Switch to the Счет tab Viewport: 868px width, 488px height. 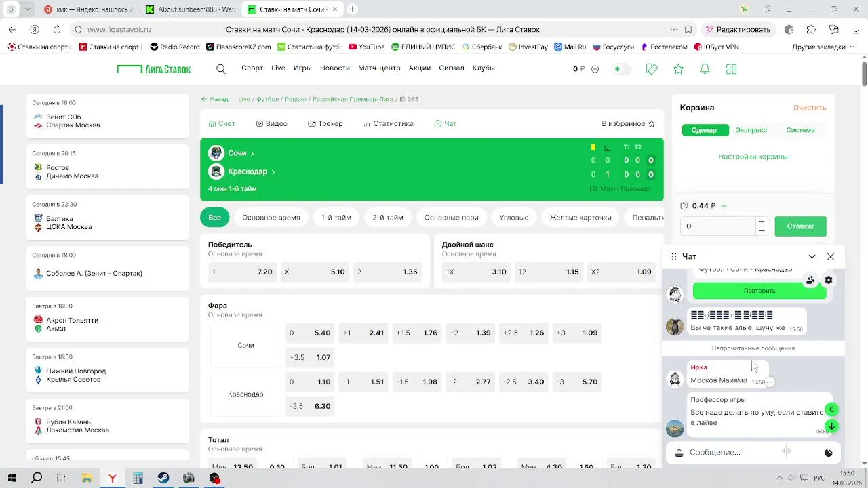coord(222,124)
